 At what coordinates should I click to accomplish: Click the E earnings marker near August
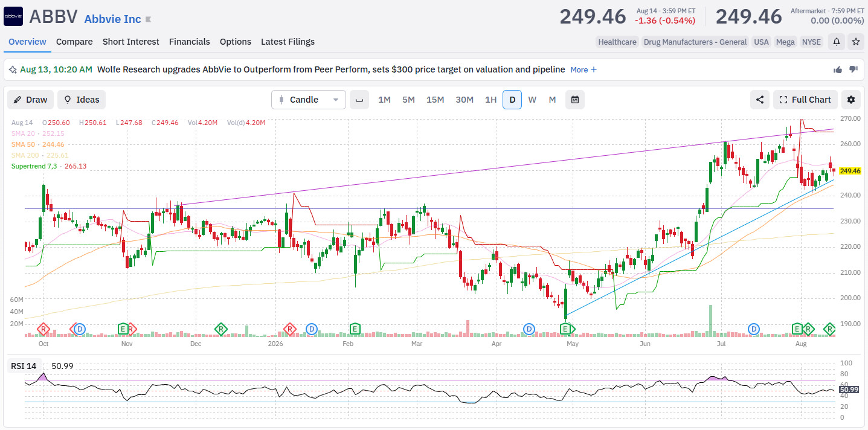pos(797,329)
